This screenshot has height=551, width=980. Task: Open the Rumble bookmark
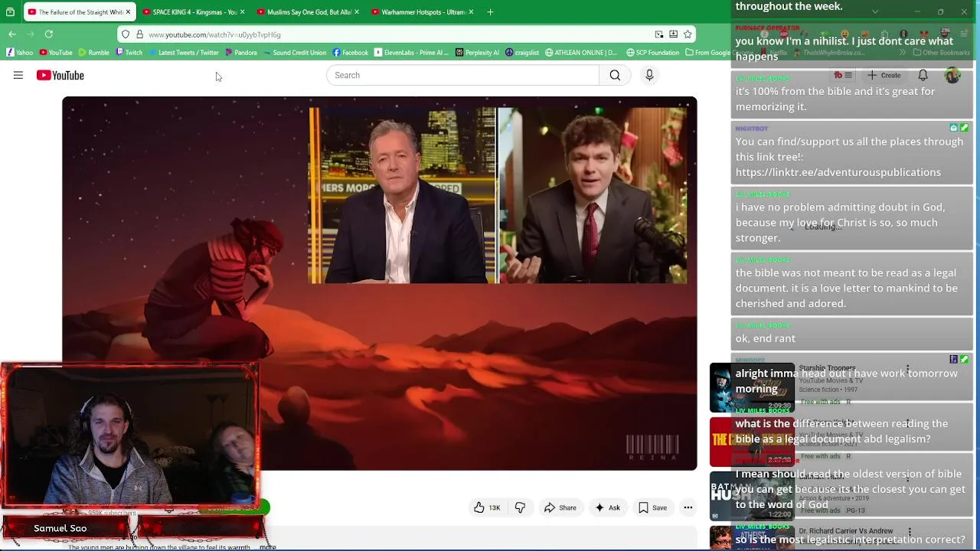pos(93,53)
